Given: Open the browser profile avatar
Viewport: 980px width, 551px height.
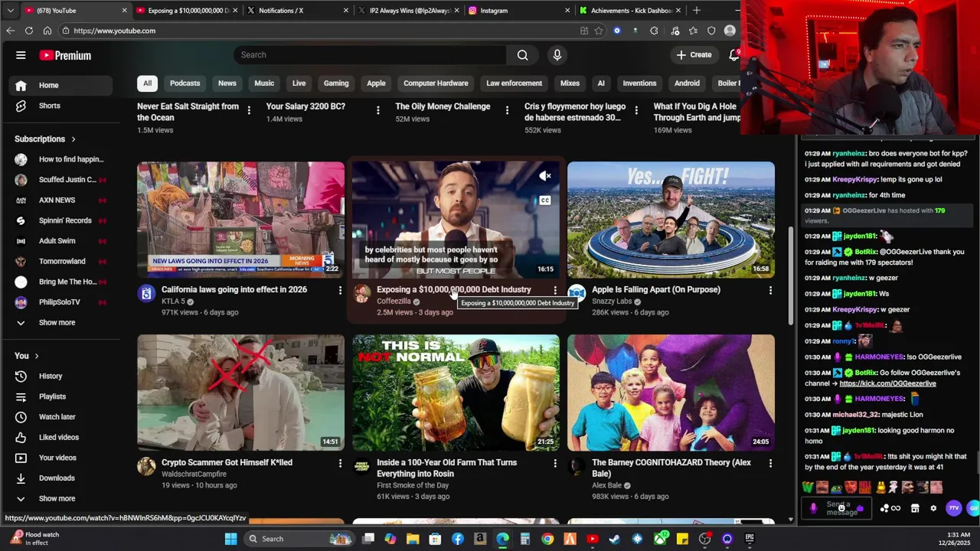Looking at the screenshot, I should (730, 31).
